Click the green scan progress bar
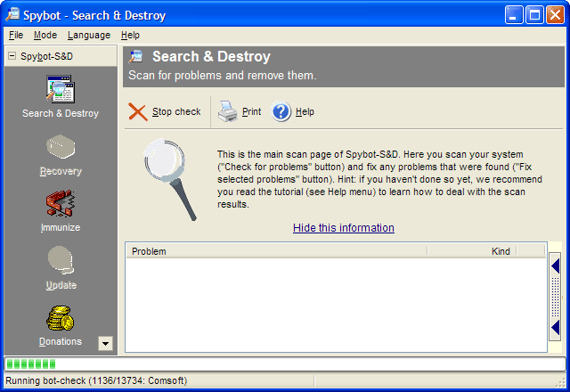 click(32, 363)
